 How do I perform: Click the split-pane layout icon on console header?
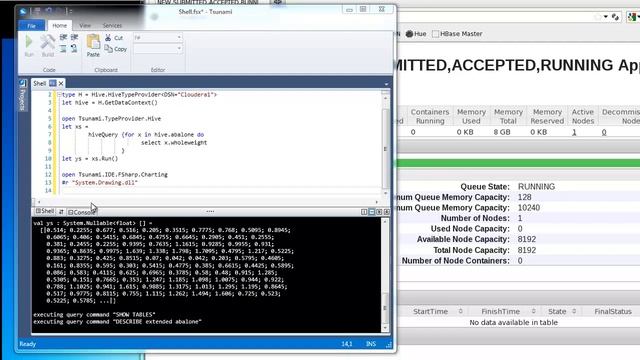pyautogui.click(x=364, y=212)
